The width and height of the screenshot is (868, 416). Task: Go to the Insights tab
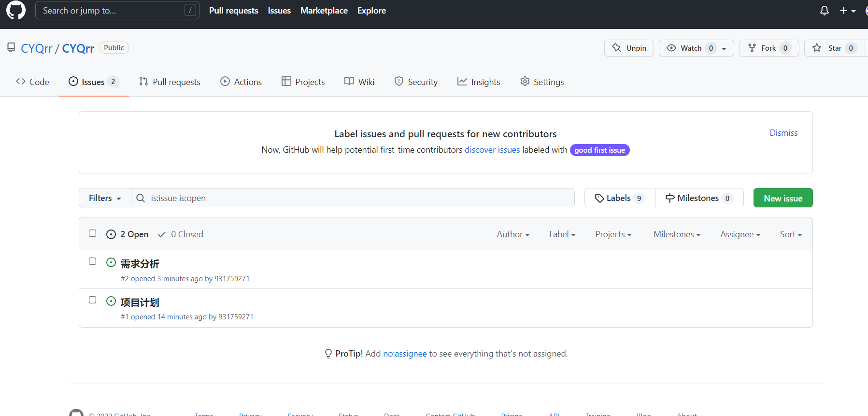click(479, 82)
